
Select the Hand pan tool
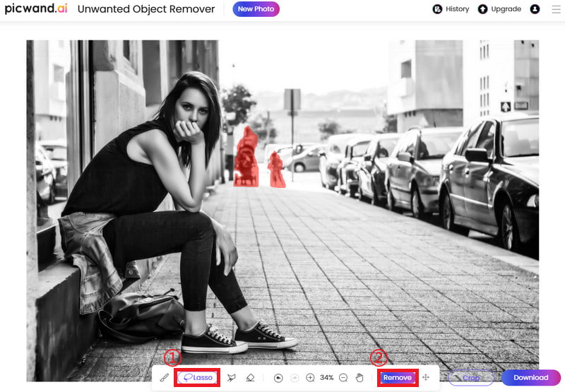click(x=359, y=378)
